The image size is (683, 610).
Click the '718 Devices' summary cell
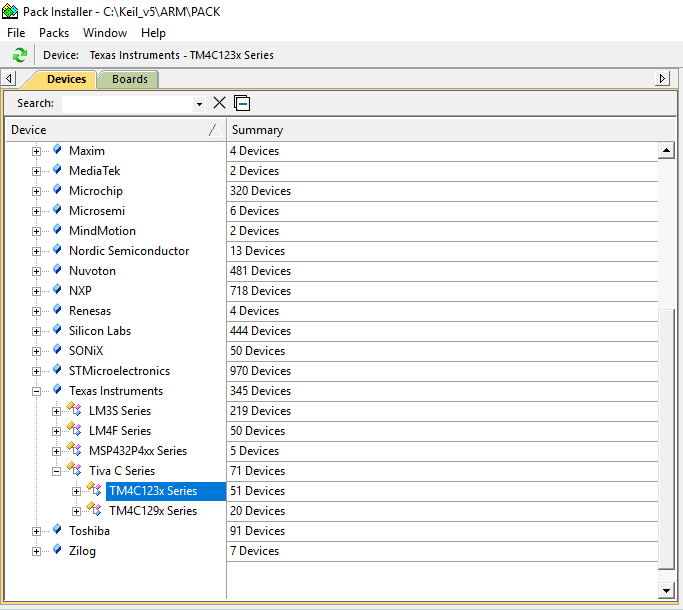[442, 291]
